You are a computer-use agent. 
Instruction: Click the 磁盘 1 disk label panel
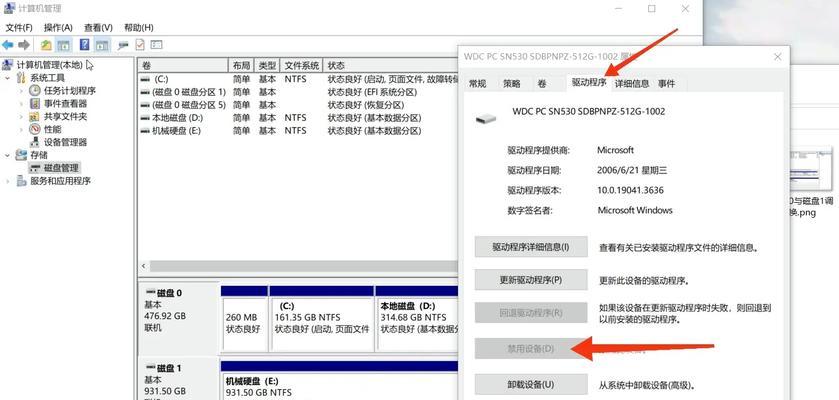pyautogui.click(x=178, y=380)
